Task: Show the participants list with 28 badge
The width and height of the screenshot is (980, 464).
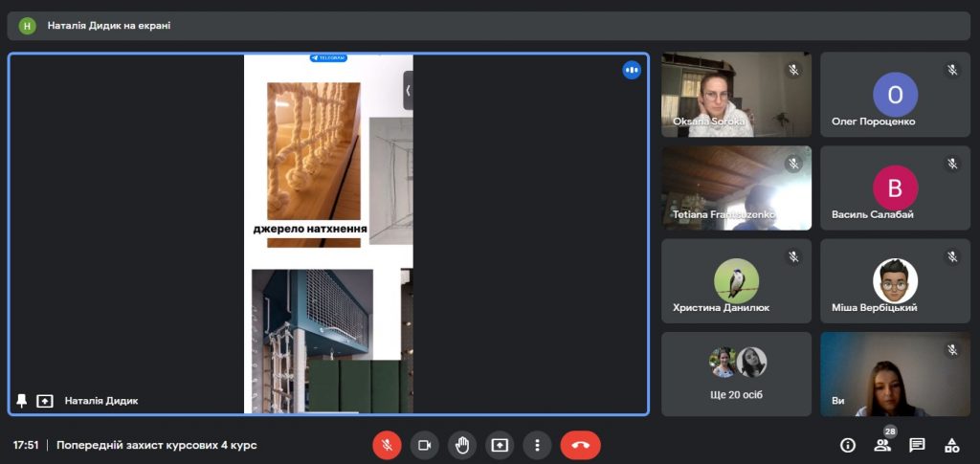Action: [x=882, y=445]
